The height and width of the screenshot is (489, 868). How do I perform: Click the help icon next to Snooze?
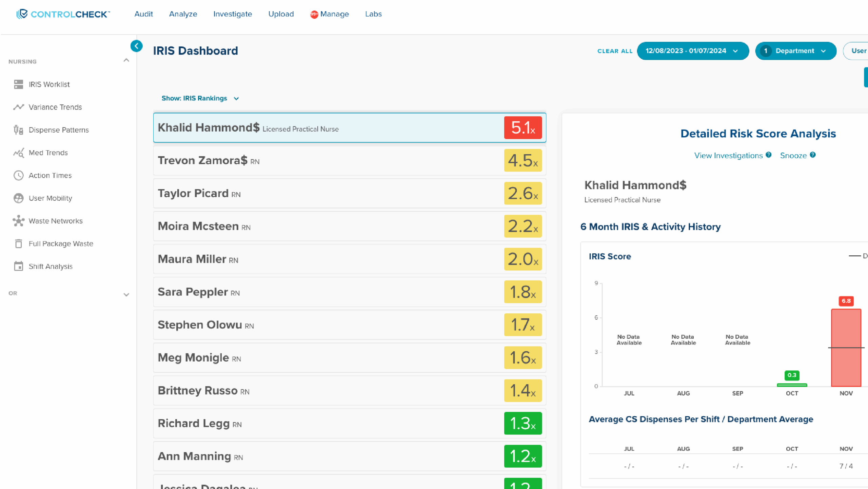[813, 155]
